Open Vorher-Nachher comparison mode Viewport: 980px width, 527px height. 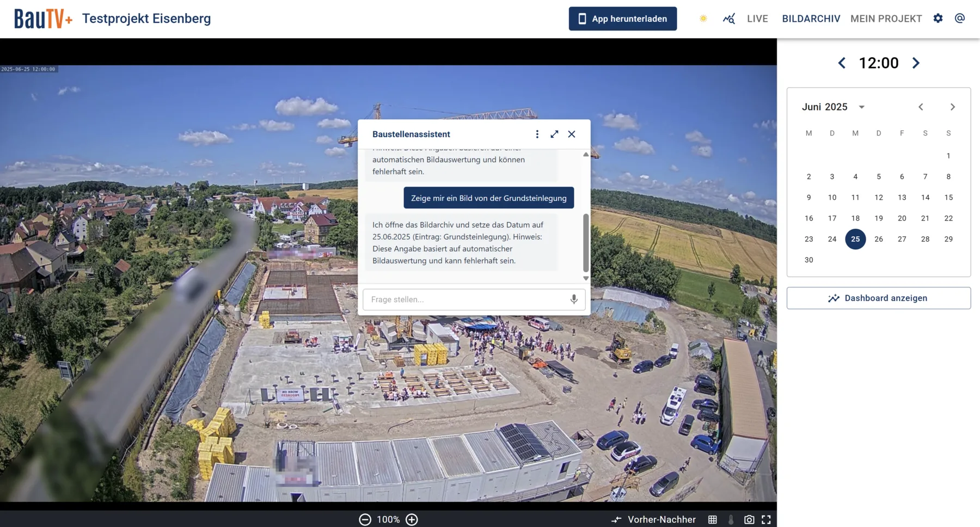point(653,519)
